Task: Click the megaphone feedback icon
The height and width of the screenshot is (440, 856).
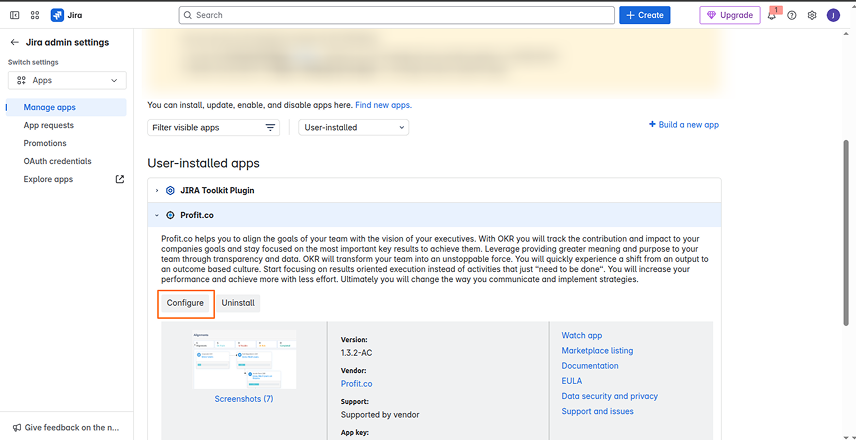Action: coord(17,427)
